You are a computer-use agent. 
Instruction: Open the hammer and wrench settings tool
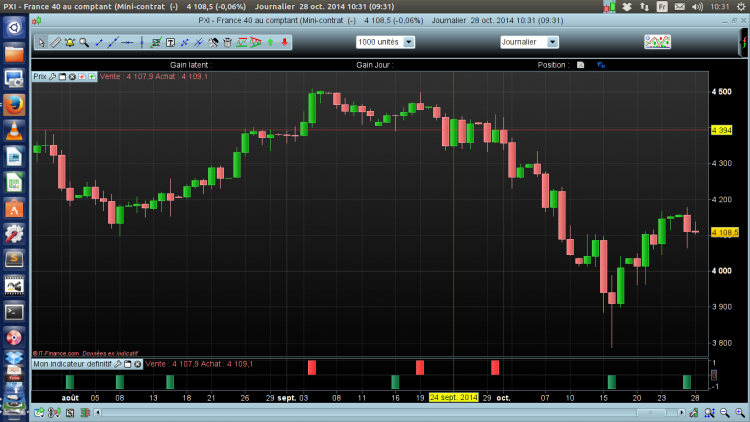pyautogui.click(x=213, y=43)
